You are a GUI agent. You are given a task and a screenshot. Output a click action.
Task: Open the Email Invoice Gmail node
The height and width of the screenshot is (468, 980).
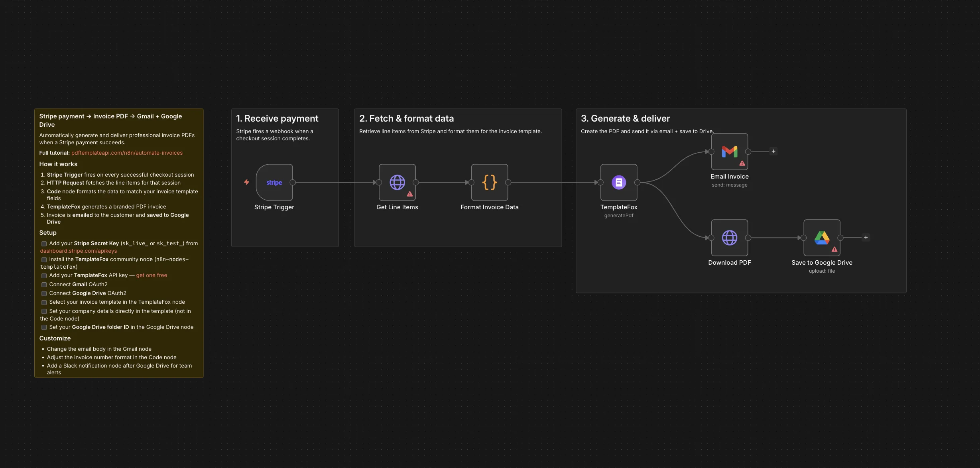click(x=730, y=151)
